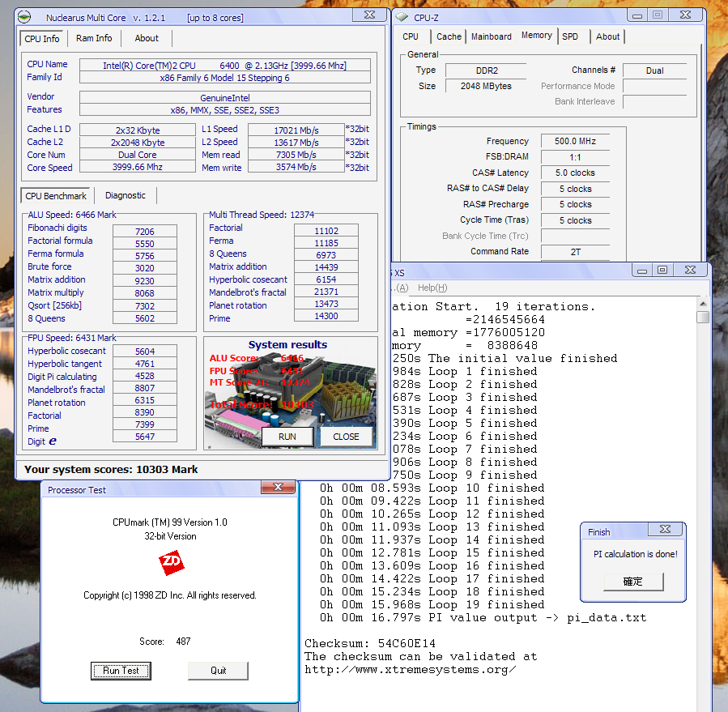Screen dimensions: 728x712
Task: Click the Total Score 10303 text
Action: tap(262, 404)
